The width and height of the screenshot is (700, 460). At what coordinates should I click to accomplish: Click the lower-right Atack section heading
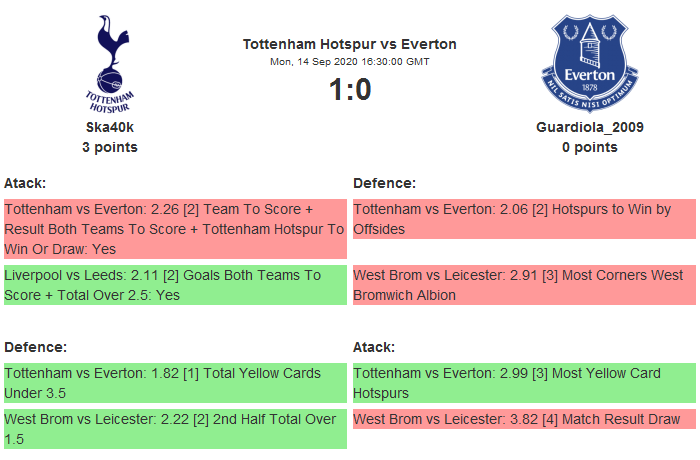(374, 347)
